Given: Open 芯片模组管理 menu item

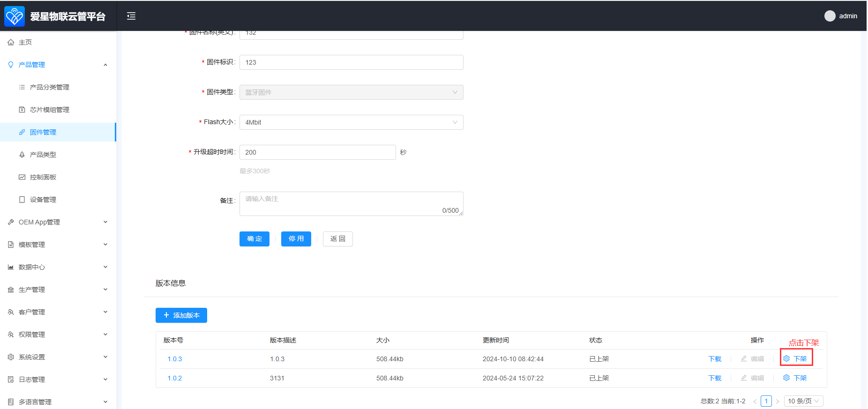Looking at the screenshot, I should tap(58, 110).
